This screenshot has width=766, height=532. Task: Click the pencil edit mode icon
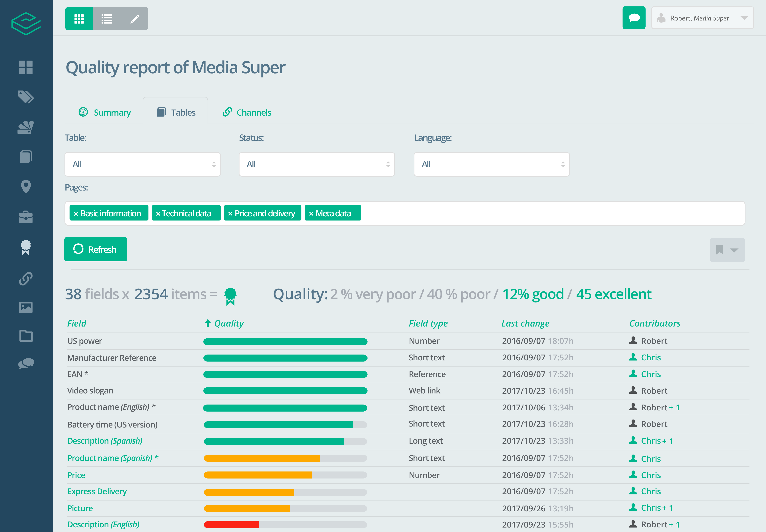[x=134, y=19]
